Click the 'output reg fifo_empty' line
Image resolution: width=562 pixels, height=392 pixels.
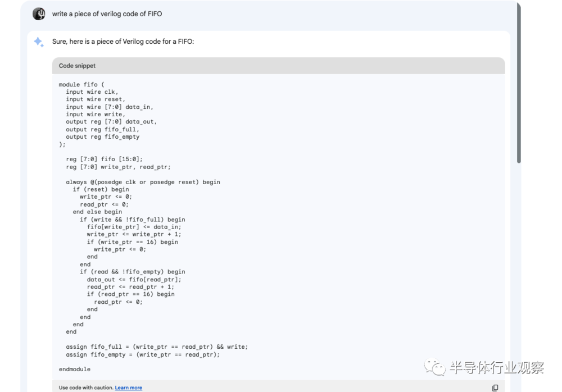tap(102, 136)
